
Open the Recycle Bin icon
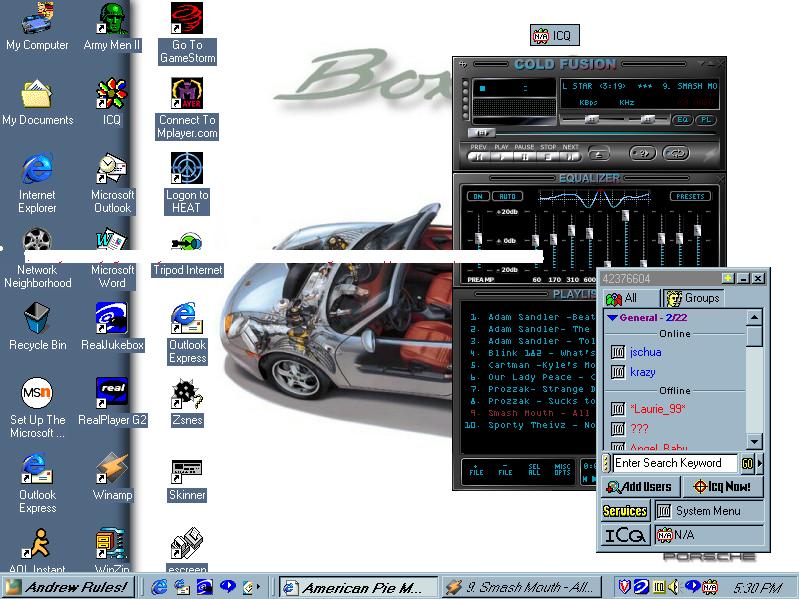click(x=37, y=318)
